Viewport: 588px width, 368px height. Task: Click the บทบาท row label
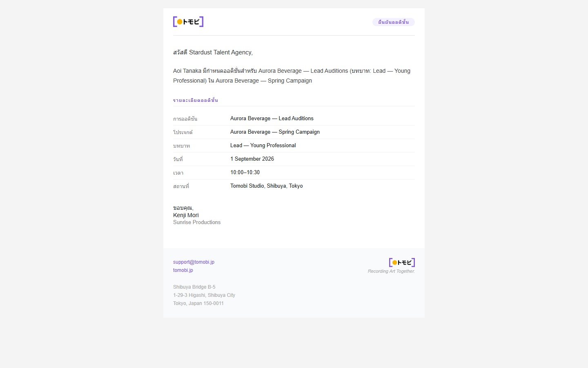tap(181, 146)
